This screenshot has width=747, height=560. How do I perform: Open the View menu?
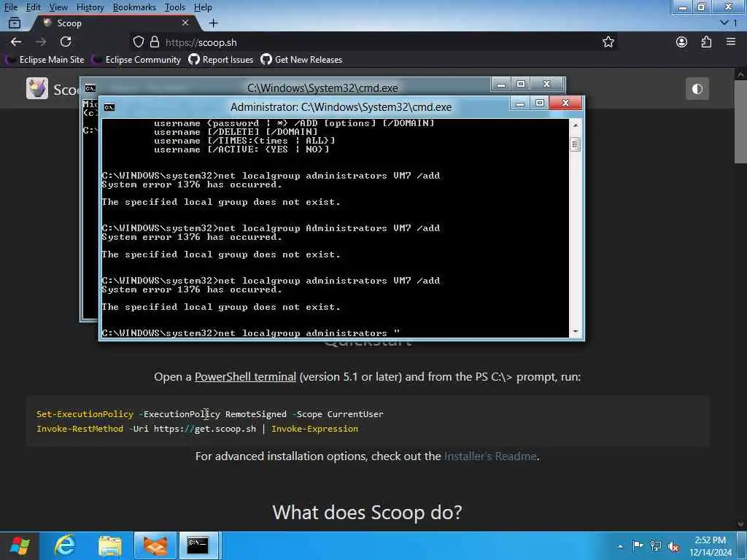tap(58, 7)
